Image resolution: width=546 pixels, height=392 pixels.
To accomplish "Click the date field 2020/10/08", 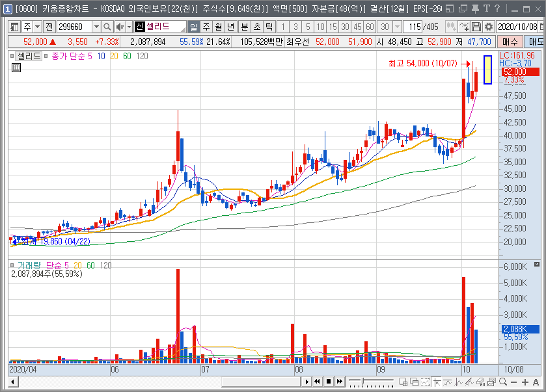I will [x=517, y=27].
